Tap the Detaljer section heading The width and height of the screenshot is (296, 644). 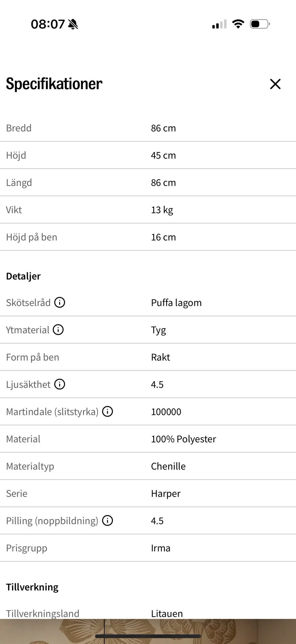[x=23, y=276]
